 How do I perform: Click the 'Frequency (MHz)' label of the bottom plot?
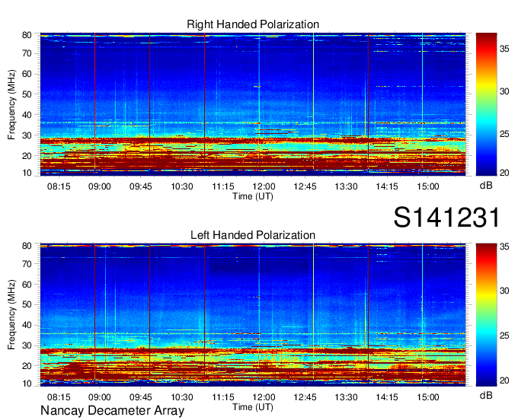coord(11,315)
